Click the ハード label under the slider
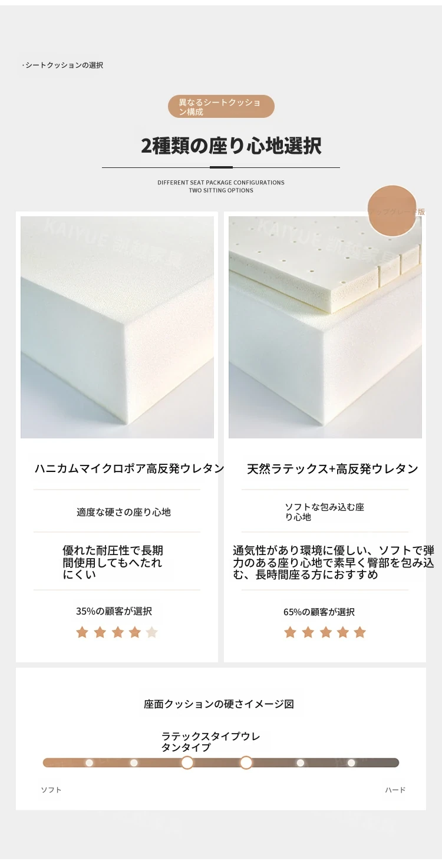 [x=395, y=790]
